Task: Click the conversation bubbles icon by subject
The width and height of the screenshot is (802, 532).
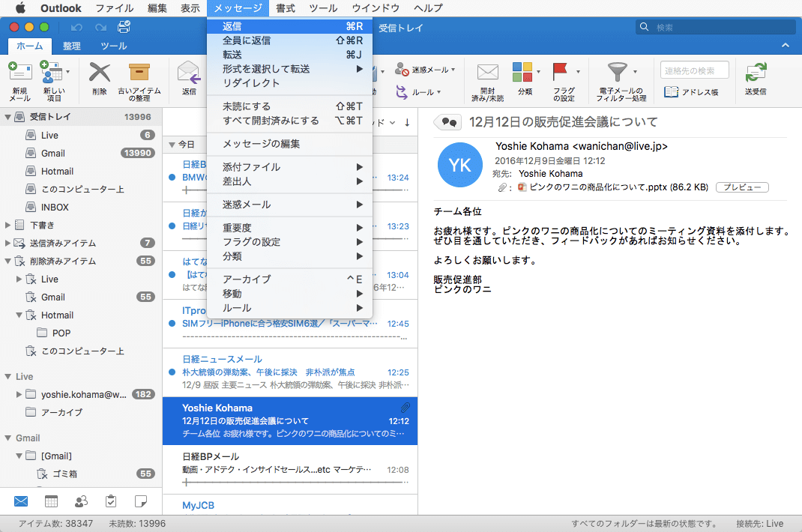Action: pyautogui.click(x=448, y=122)
